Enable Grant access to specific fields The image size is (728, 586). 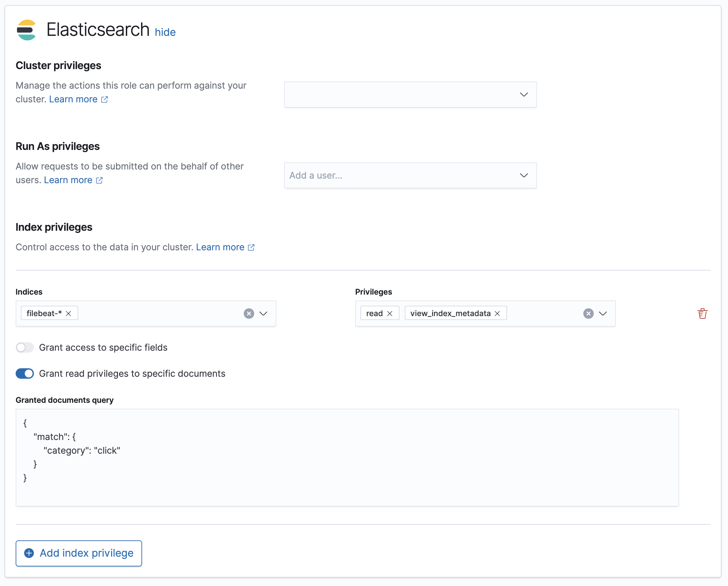click(24, 347)
